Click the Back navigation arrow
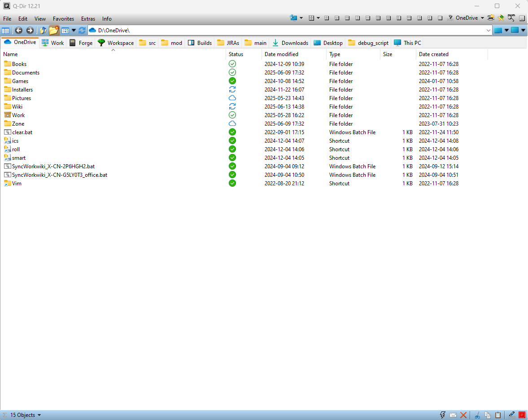528x420 pixels. pos(18,31)
